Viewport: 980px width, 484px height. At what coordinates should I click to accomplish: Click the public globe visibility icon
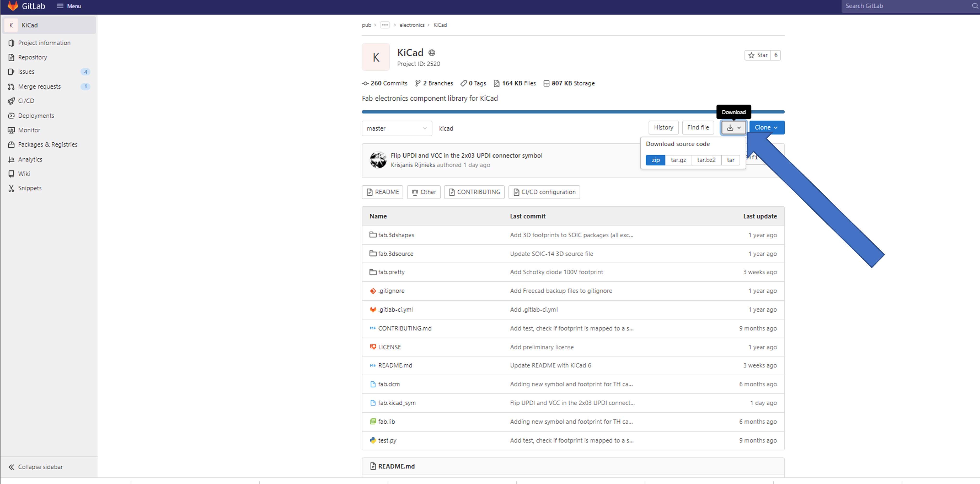click(432, 53)
